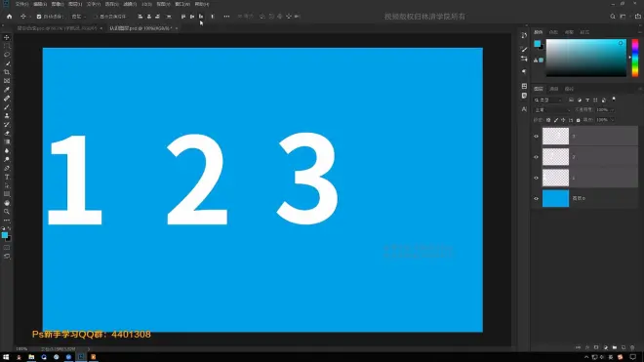This screenshot has height=362, width=644.
Task: Select the Hand tool
Action: pyautogui.click(x=7, y=203)
